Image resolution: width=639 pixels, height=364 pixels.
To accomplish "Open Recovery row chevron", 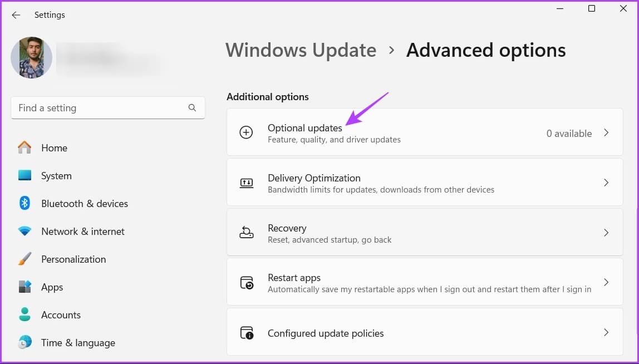I will pyautogui.click(x=606, y=233).
